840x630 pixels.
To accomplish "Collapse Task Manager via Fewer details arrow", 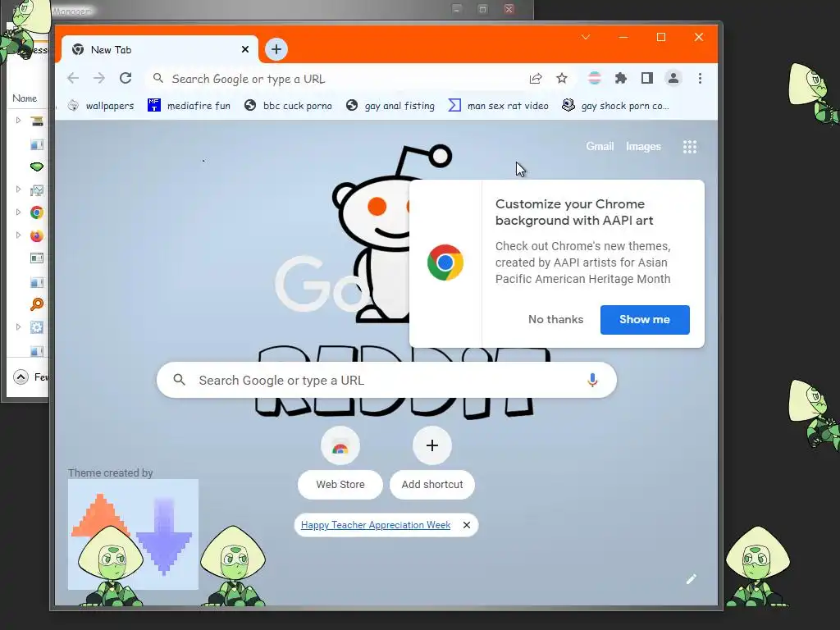I will coord(21,377).
